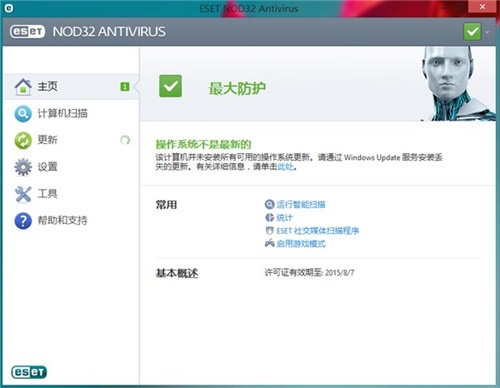
Task: Open the 统计 link
Action: pos(284,218)
